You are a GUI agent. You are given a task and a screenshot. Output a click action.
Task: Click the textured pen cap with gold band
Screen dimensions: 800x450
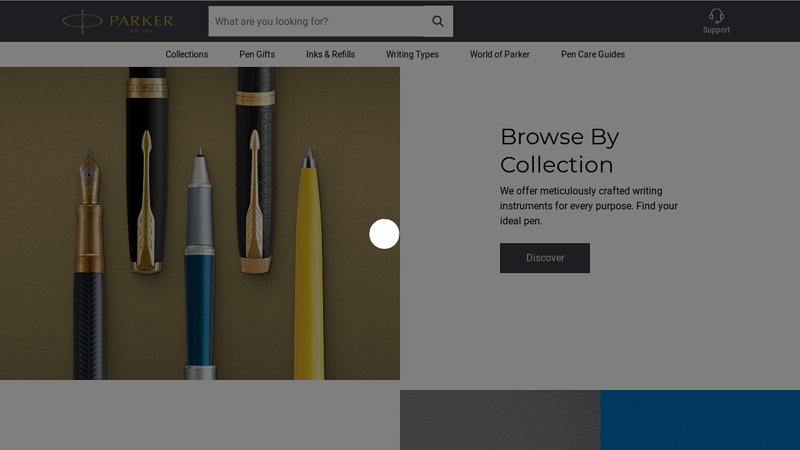(255, 170)
